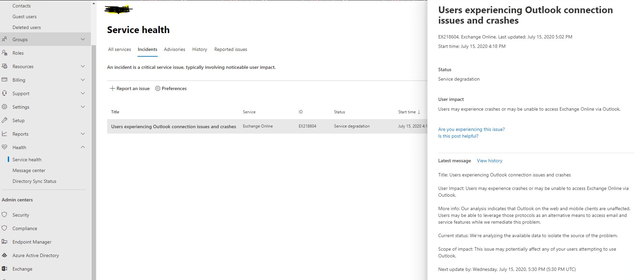Open Message center in Health menu
Viewport: 644px width, 280px height.
coord(29,170)
